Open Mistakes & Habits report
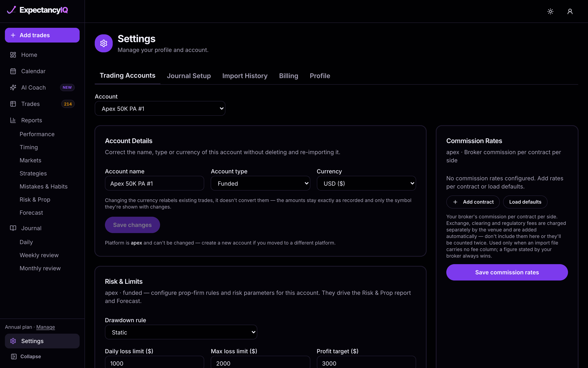 [43, 186]
